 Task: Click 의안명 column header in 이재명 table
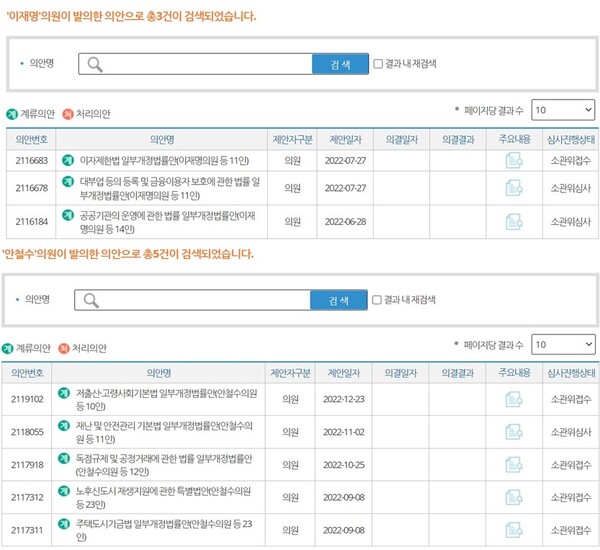[x=162, y=139]
